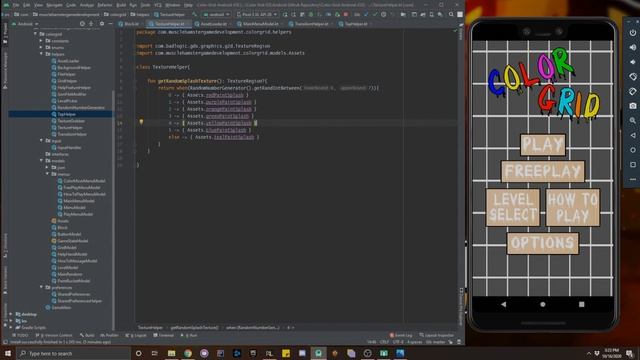The image size is (640, 360).
Task: Collapse the menus folder
Action: (x=47, y=174)
